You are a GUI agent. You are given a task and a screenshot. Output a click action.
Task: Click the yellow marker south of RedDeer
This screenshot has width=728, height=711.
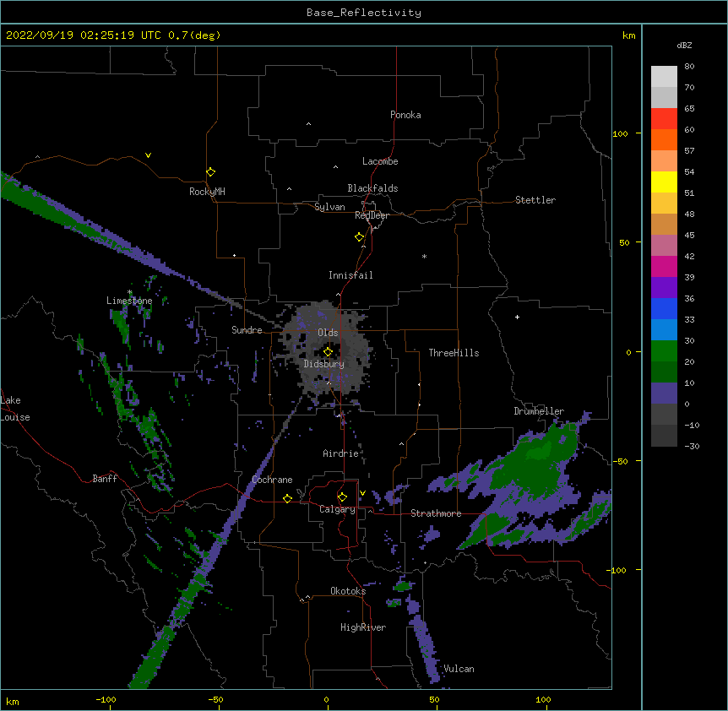point(360,236)
